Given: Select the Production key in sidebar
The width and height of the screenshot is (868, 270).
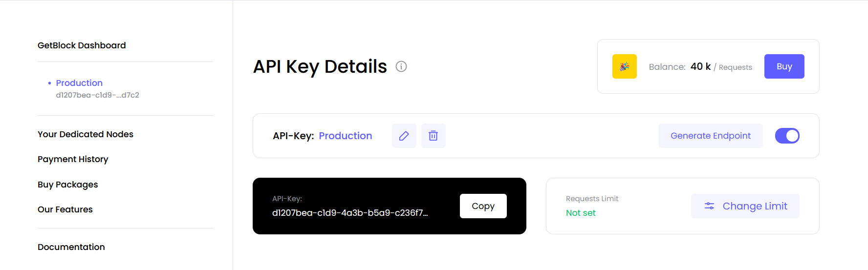Looking at the screenshot, I should click(x=79, y=83).
